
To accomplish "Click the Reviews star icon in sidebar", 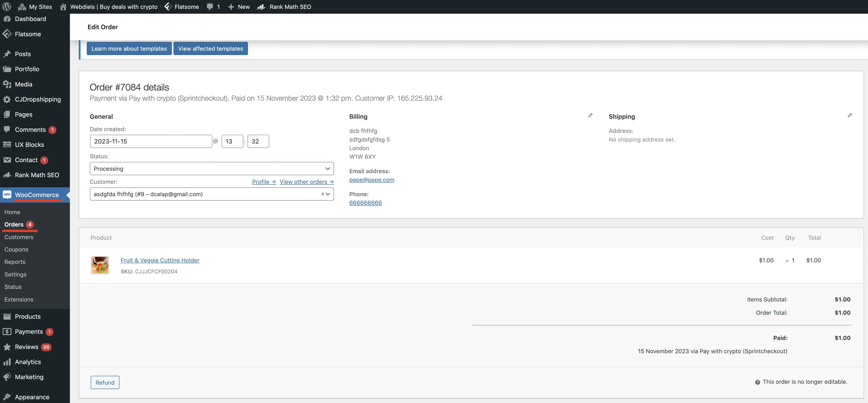I will [7, 347].
